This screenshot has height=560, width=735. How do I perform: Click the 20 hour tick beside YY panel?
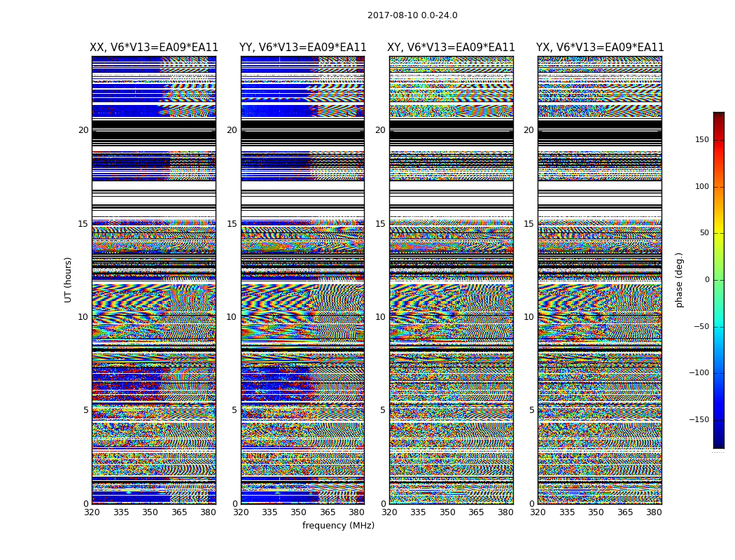232,130
